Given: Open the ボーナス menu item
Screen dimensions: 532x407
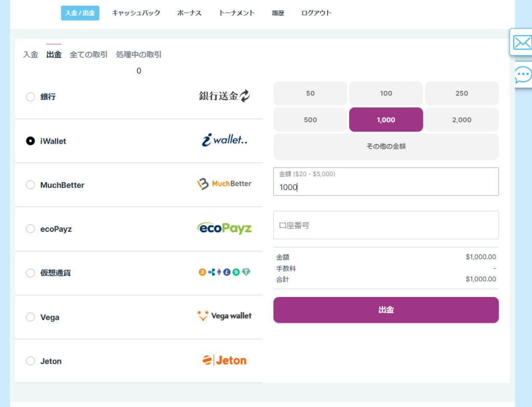Looking at the screenshot, I should point(189,13).
